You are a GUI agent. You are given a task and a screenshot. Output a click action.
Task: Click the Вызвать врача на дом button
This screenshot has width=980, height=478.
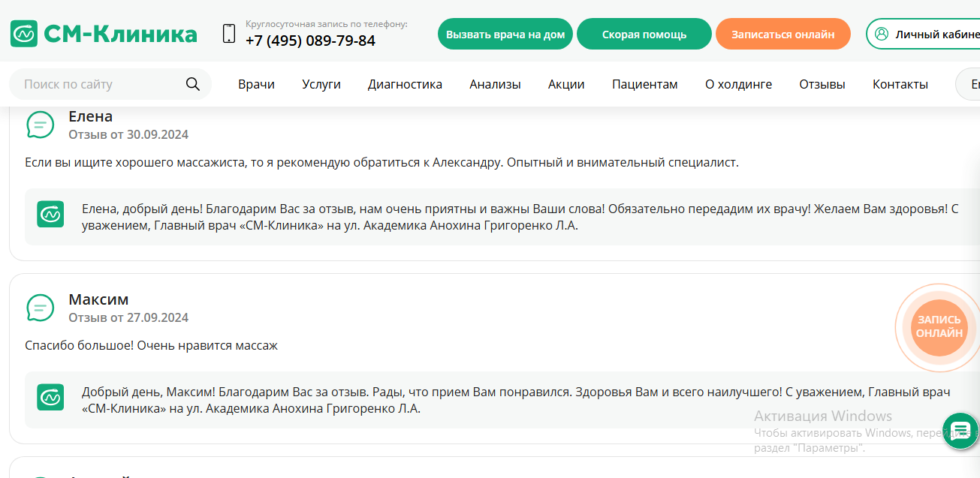(x=505, y=33)
